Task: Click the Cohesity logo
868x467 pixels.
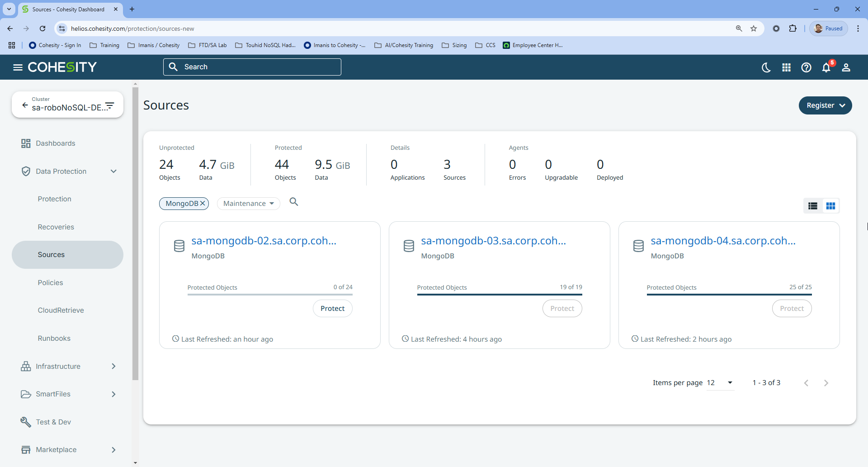Action: [62, 67]
